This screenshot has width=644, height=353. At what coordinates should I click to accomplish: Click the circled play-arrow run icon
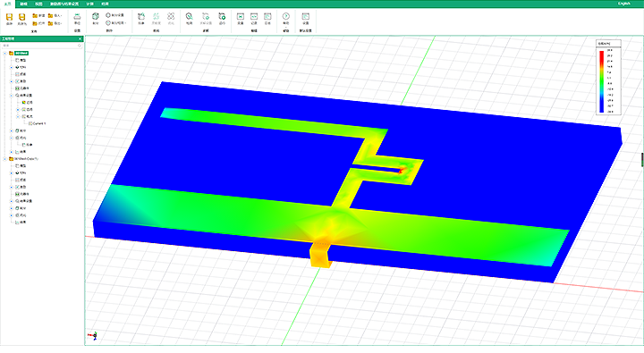click(x=286, y=16)
